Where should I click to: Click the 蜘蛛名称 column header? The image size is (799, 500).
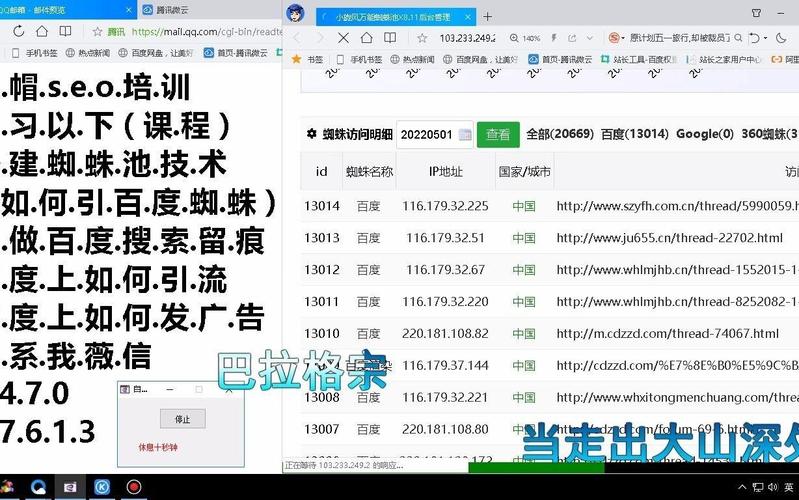(x=369, y=172)
